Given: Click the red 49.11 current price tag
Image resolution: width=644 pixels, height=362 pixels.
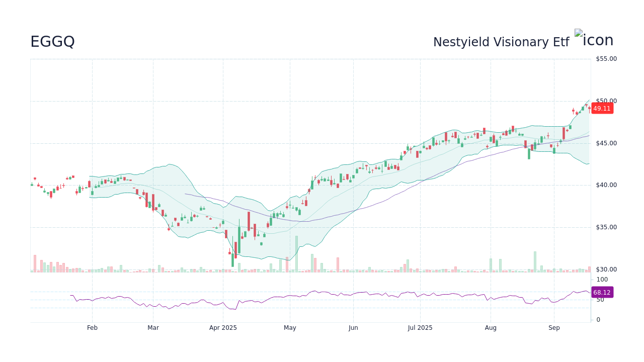Looking at the screenshot, I should (602, 108).
